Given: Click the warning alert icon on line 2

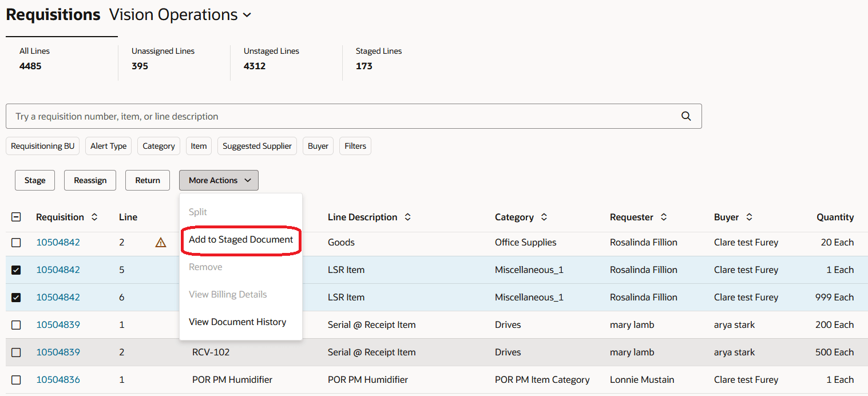Looking at the screenshot, I should point(160,242).
